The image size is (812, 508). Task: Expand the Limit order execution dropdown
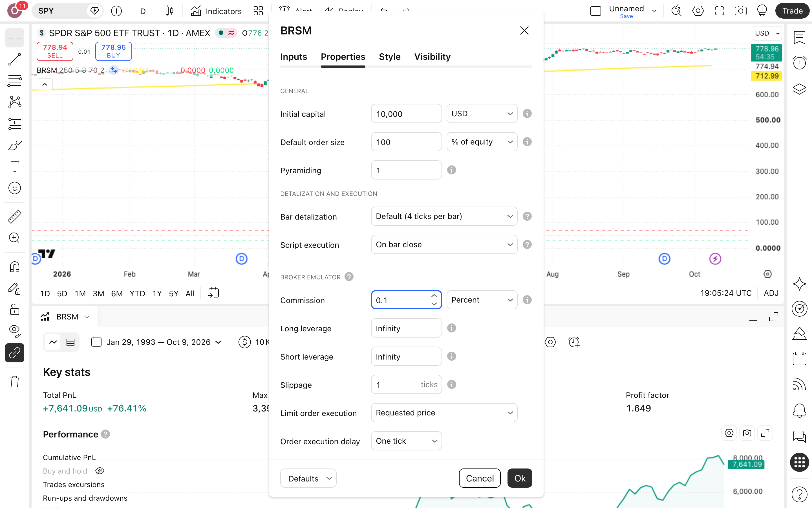[x=444, y=413]
